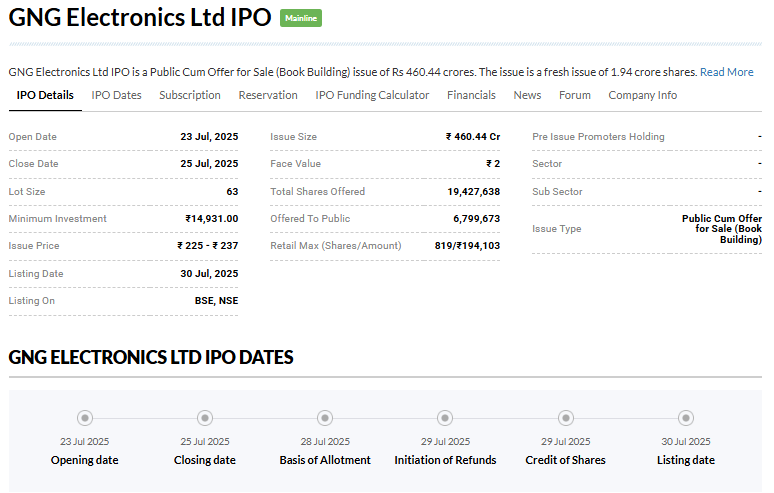The width and height of the screenshot is (774, 493).
Task: Open the Company Info tab
Action: [643, 95]
